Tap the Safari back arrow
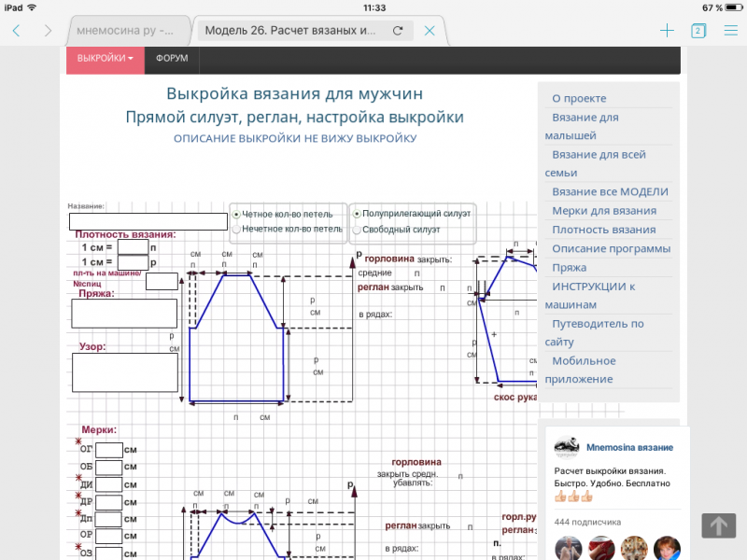This screenshot has height=560, width=747. (16, 31)
